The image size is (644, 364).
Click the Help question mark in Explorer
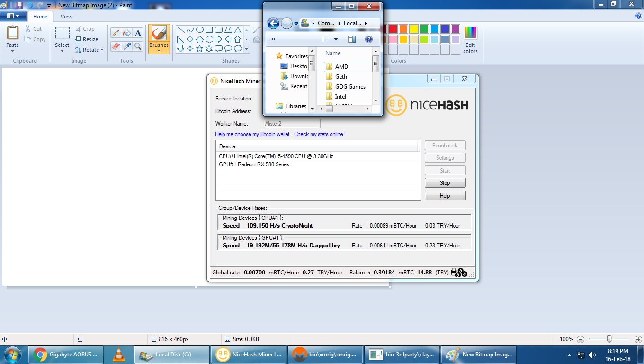[x=369, y=39]
